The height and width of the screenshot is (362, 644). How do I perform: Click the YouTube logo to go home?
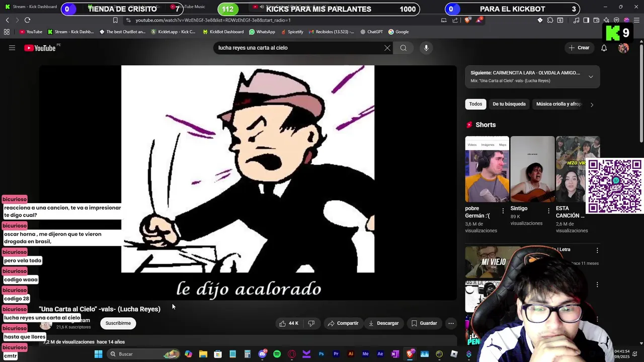[x=40, y=48]
